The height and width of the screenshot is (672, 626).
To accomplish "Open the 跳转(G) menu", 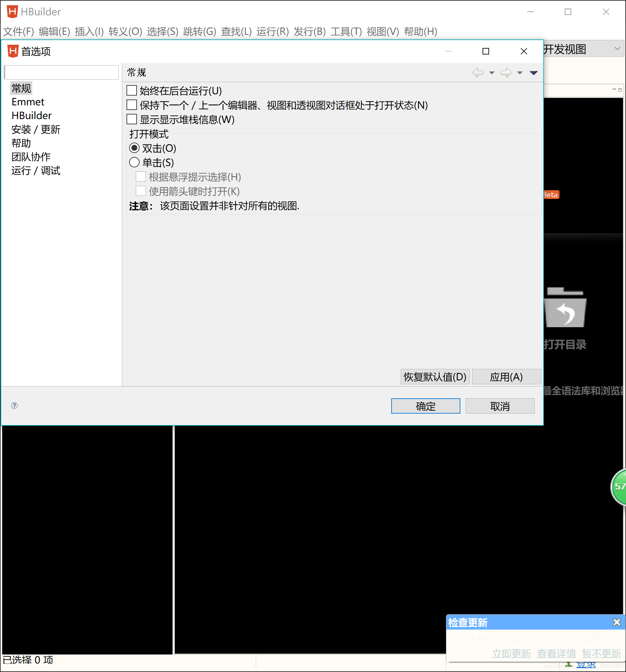I will pyautogui.click(x=200, y=31).
